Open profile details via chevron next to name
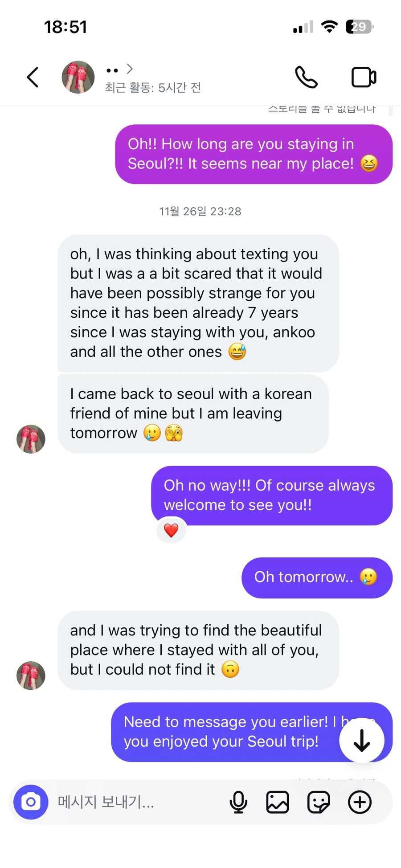 pos(130,69)
